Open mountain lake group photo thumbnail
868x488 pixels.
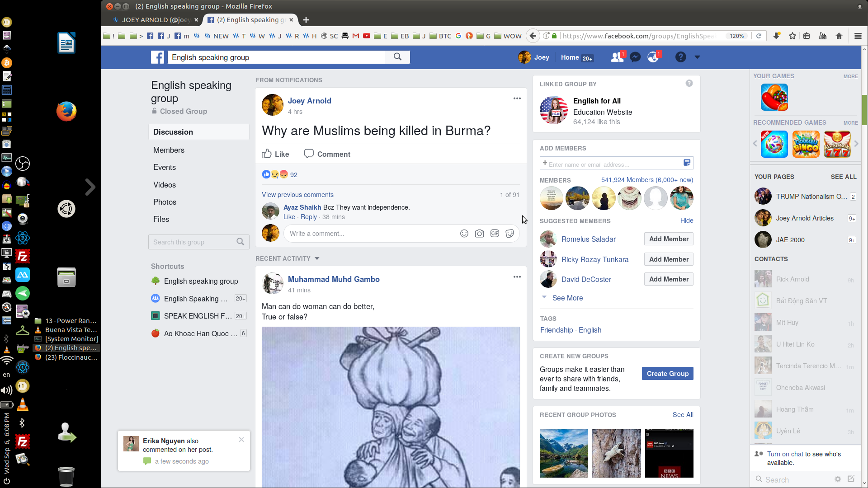[x=564, y=453]
